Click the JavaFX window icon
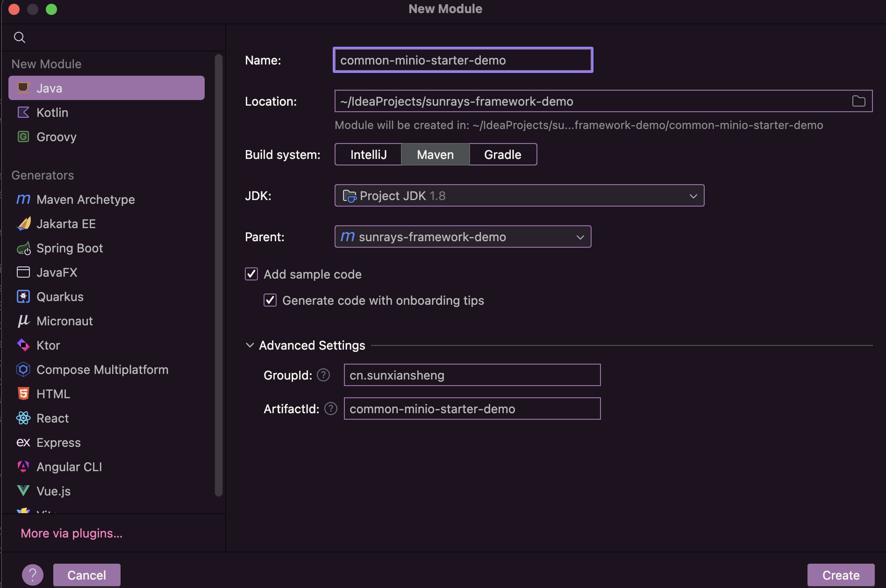Image resolution: width=886 pixels, height=588 pixels. point(23,272)
